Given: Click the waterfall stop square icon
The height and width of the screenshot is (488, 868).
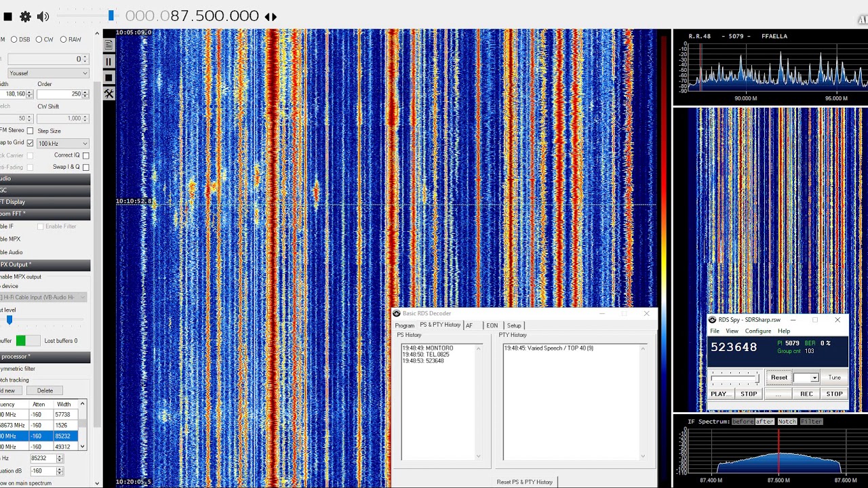Looking at the screenshot, I should pos(108,77).
